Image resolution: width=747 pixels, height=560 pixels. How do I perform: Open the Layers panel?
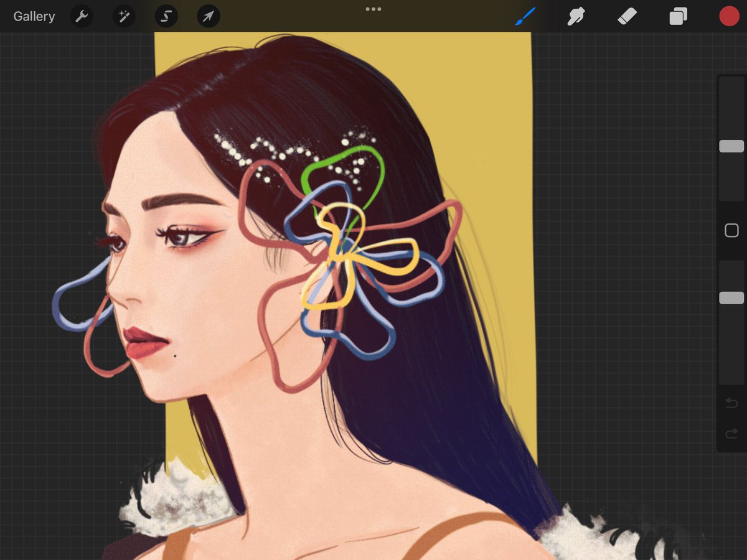(679, 16)
